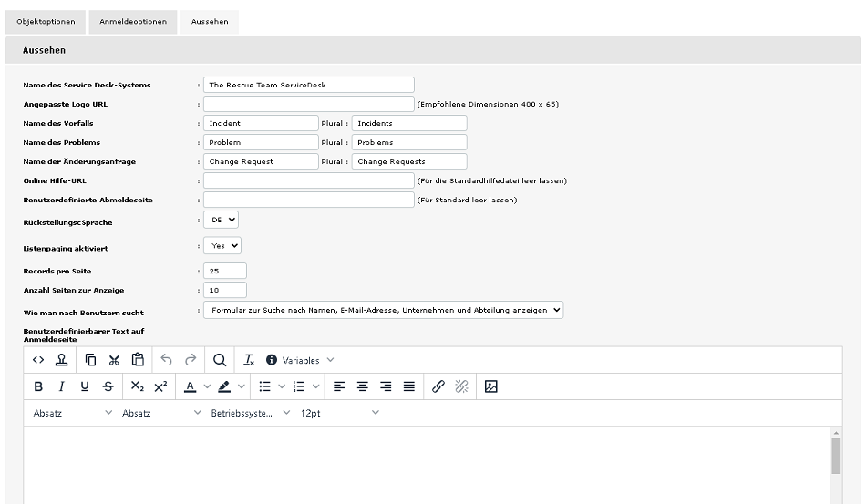Open the Listenpaging aktiviert Yes dropdown
The width and height of the screenshot is (866, 504).
click(222, 245)
